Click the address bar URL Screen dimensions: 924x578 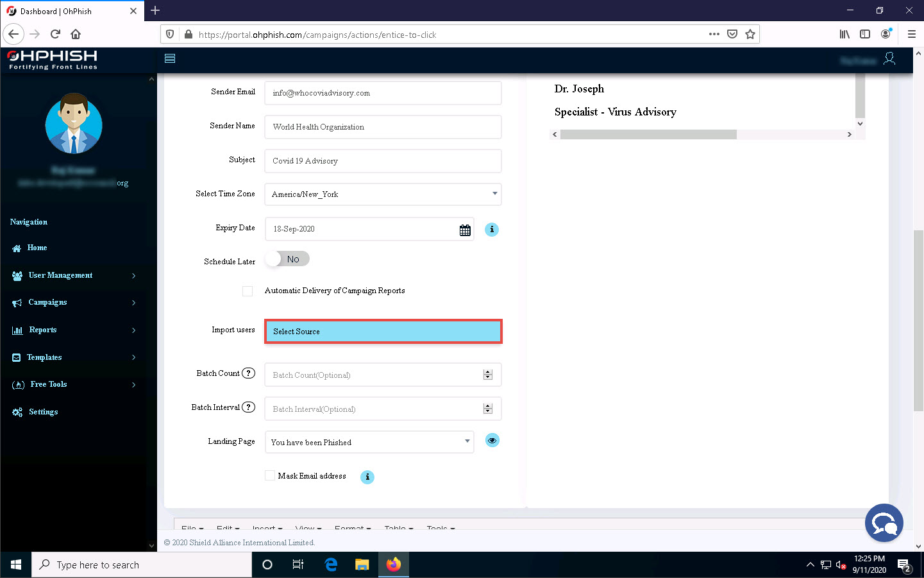[x=317, y=35]
